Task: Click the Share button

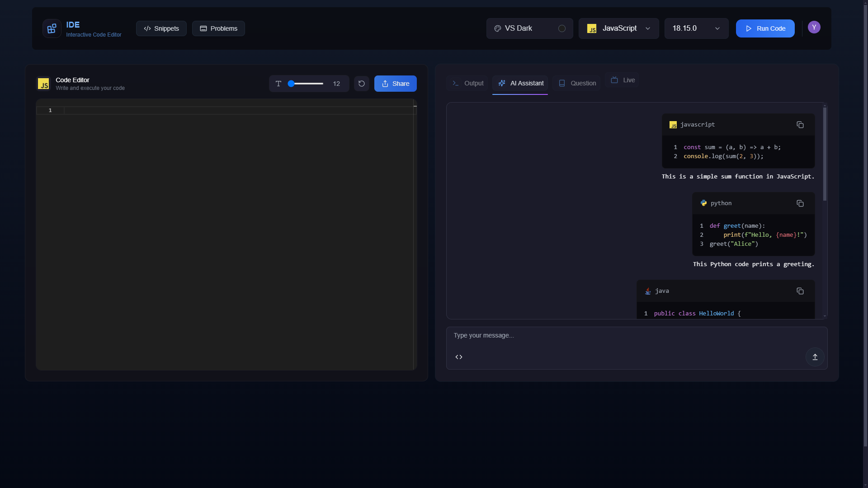Action: pyautogui.click(x=395, y=84)
